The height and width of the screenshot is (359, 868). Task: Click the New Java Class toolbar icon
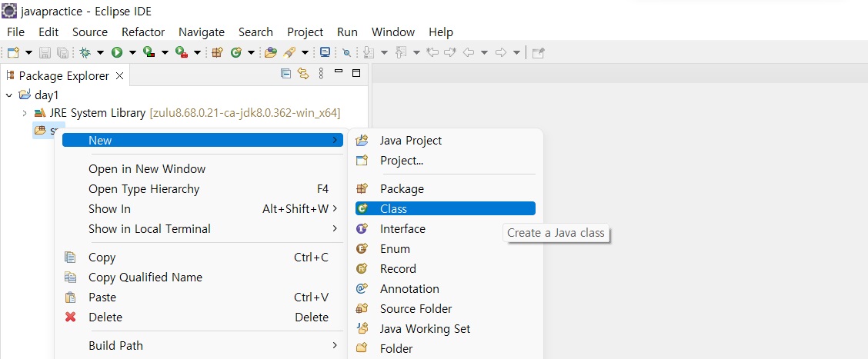(236, 52)
